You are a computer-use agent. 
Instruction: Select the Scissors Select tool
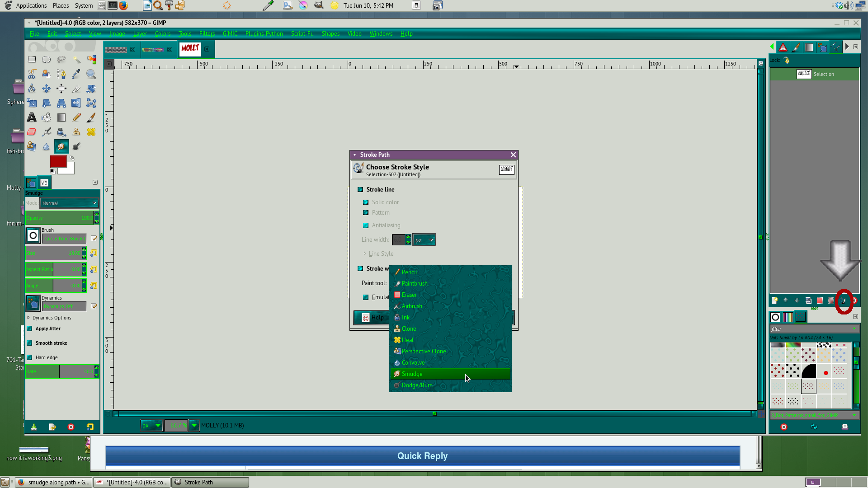[x=32, y=74]
